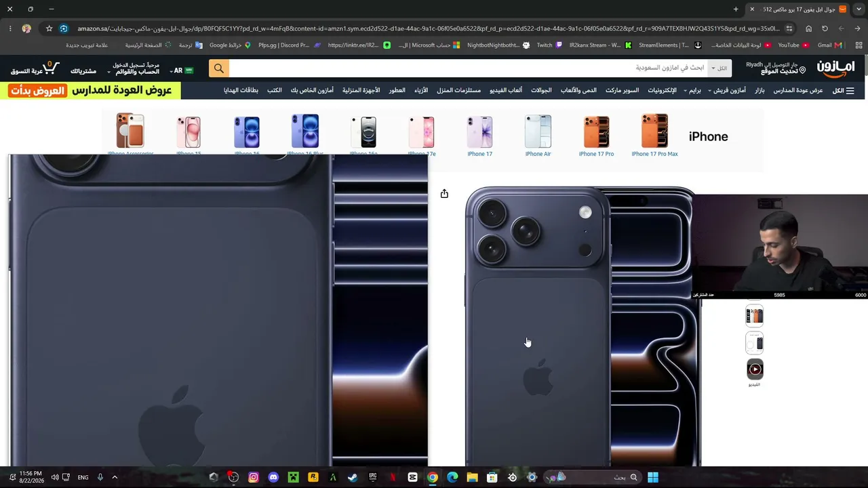Open Instagram from the taskbar
This screenshot has width=868, height=488.
tap(254, 477)
